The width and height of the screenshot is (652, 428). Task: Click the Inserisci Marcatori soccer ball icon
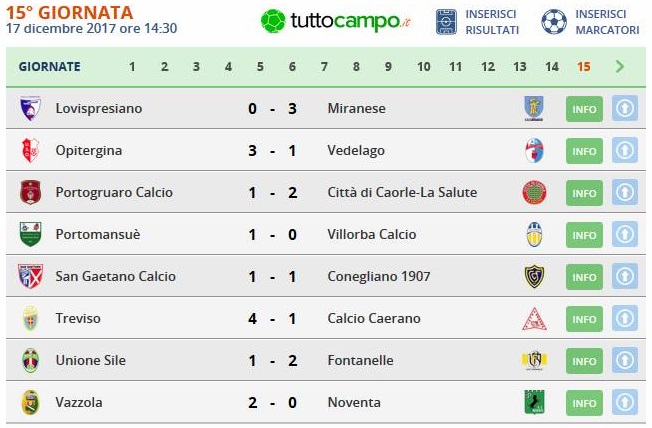pyautogui.click(x=554, y=22)
